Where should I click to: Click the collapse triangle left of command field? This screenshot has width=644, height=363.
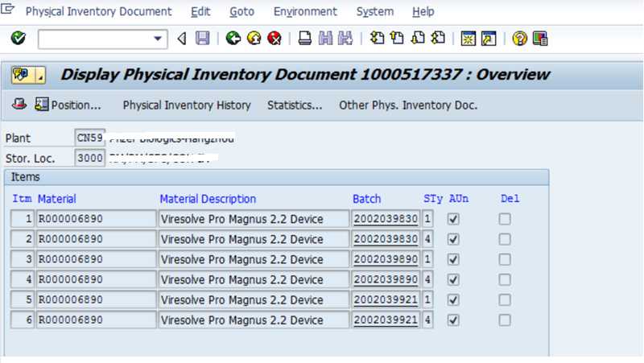click(x=182, y=39)
